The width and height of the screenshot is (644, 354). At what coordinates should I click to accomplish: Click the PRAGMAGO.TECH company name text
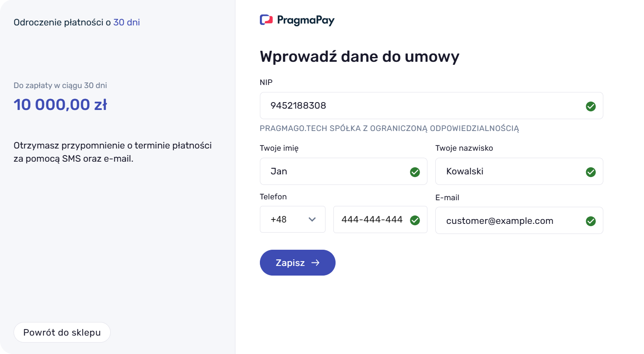tap(389, 128)
